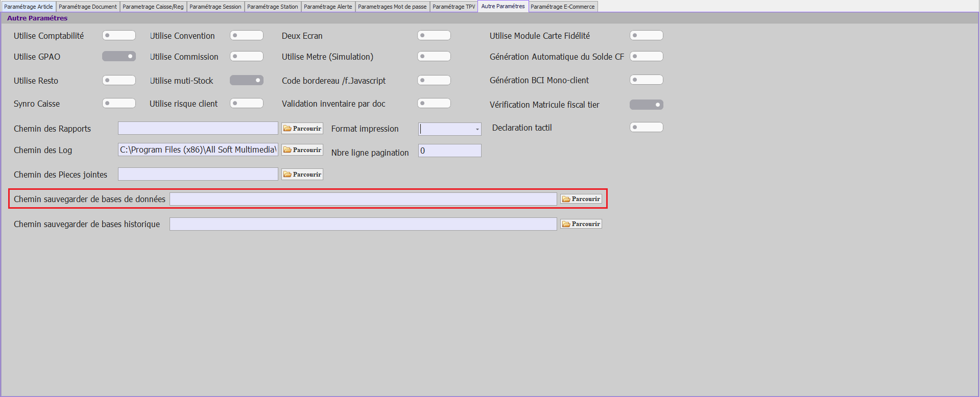Enable Validation inventaire par doc switch

434,104
